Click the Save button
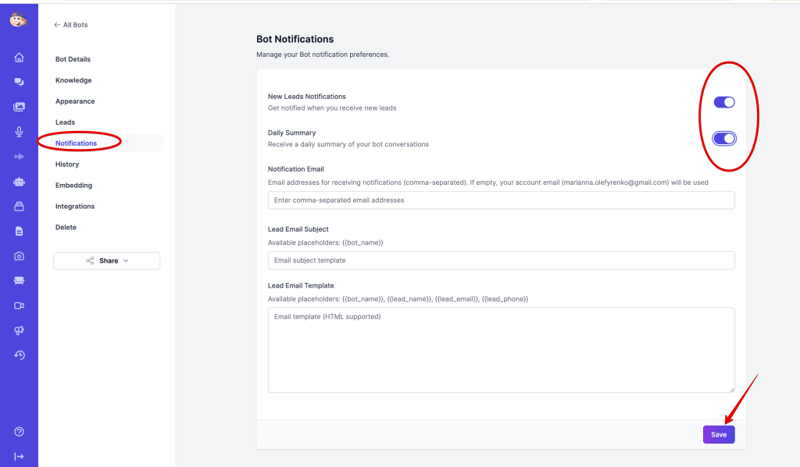The height and width of the screenshot is (467, 800). click(718, 434)
